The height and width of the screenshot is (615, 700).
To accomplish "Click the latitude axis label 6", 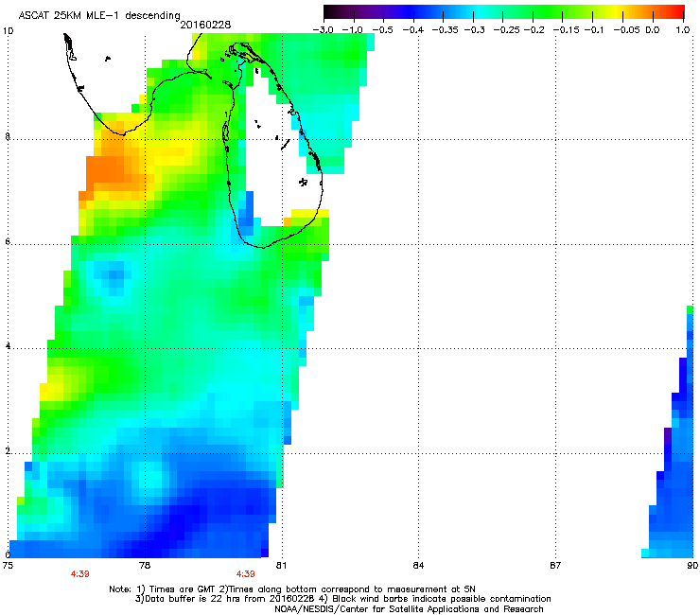I will [8, 241].
